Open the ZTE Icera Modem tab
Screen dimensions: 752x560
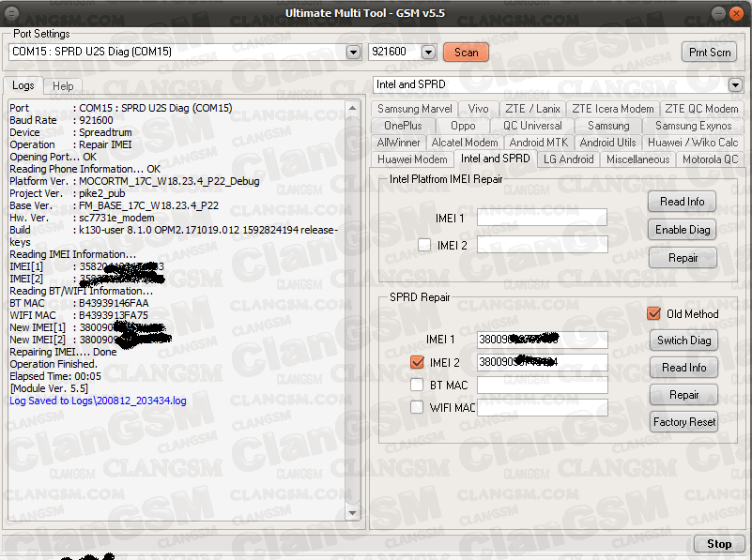tap(612, 109)
